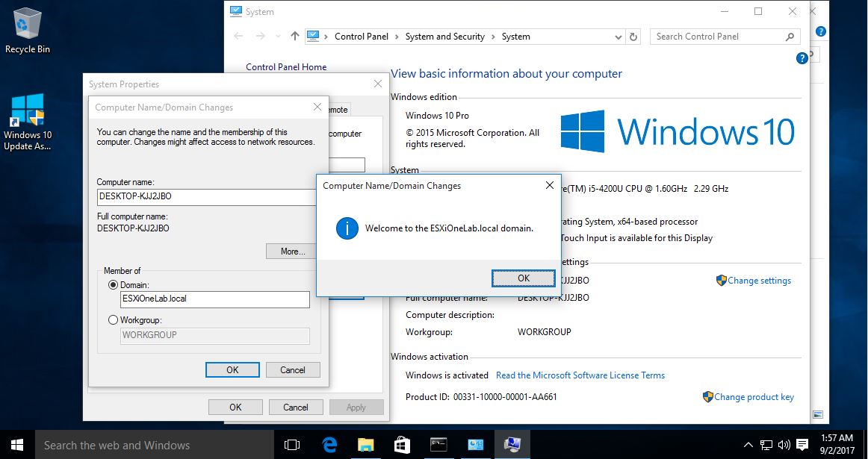Screen dimensions: 868x459
Task: Click the blue Help icon in System window
Action: click(x=802, y=58)
